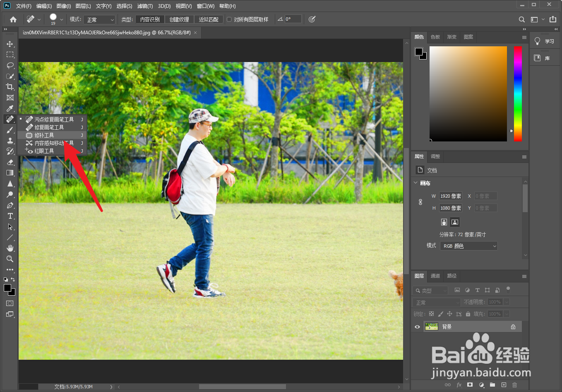562x392 pixels.
Task: Click the pressure-for-size icon in options bar
Action: [312, 19]
